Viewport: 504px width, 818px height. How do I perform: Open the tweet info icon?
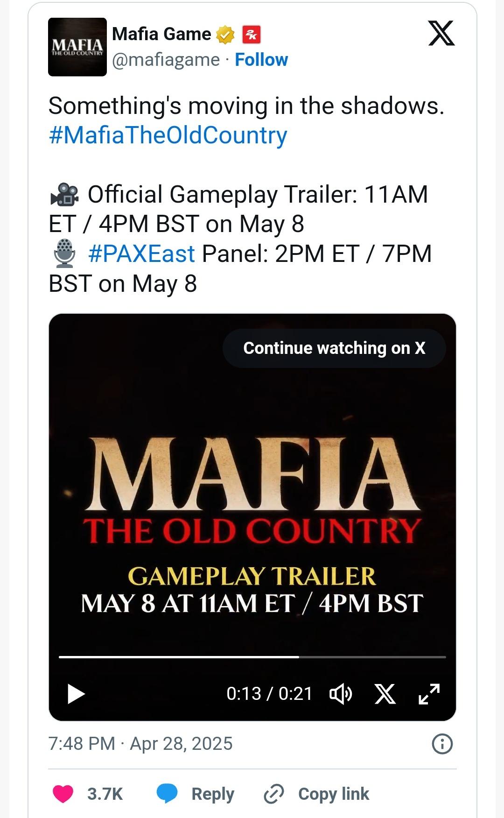pyautogui.click(x=442, y=744)
